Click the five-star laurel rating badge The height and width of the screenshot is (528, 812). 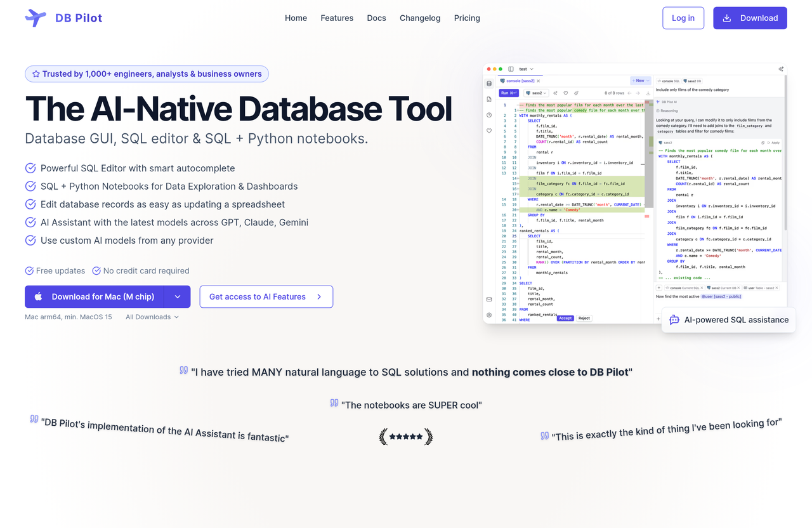pos(406,437)
